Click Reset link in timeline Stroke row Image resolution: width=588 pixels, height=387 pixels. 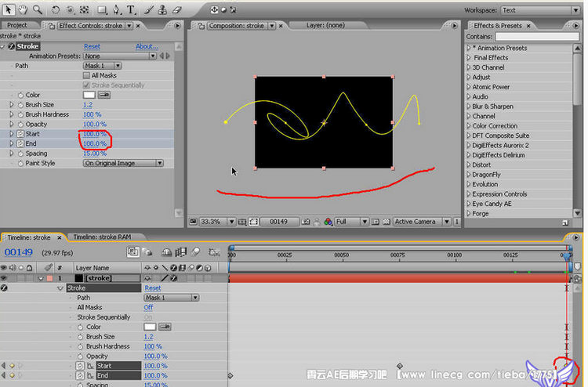point(153,288)
